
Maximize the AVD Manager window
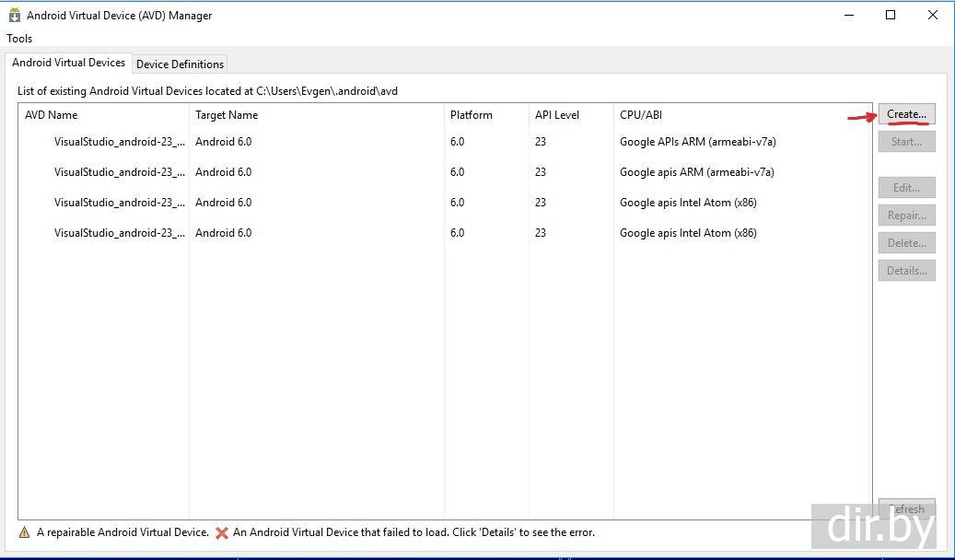891,15
